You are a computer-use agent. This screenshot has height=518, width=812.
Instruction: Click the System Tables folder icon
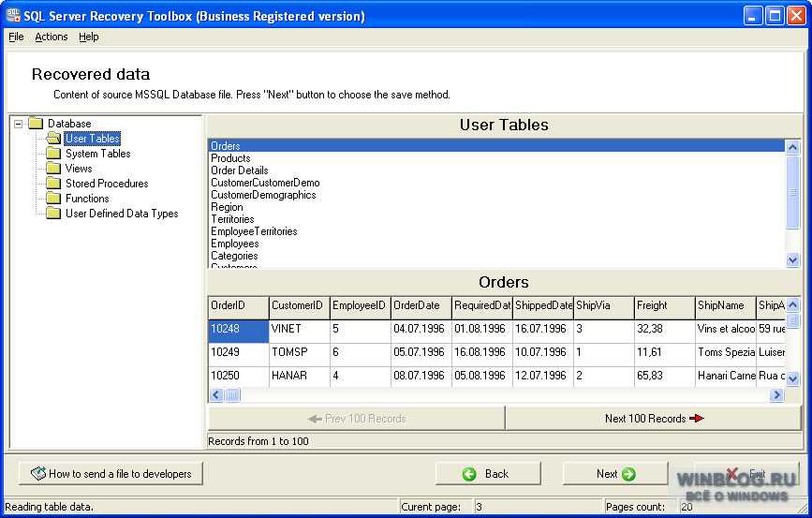(x=53, y=154)
